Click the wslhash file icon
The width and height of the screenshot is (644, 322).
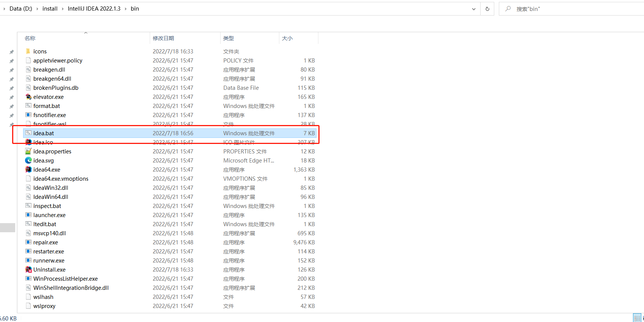pos(28,297)
